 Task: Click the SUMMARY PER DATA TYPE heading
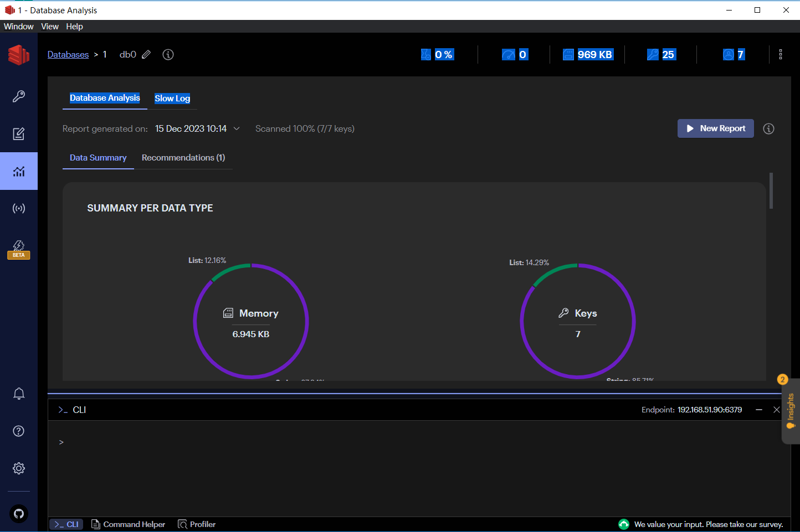pos(150,208)
